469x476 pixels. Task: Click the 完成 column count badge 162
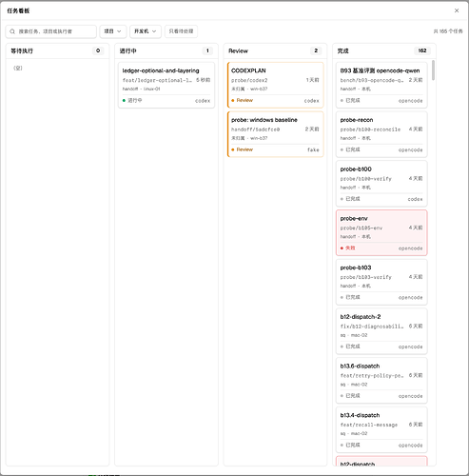coord(422,50)
